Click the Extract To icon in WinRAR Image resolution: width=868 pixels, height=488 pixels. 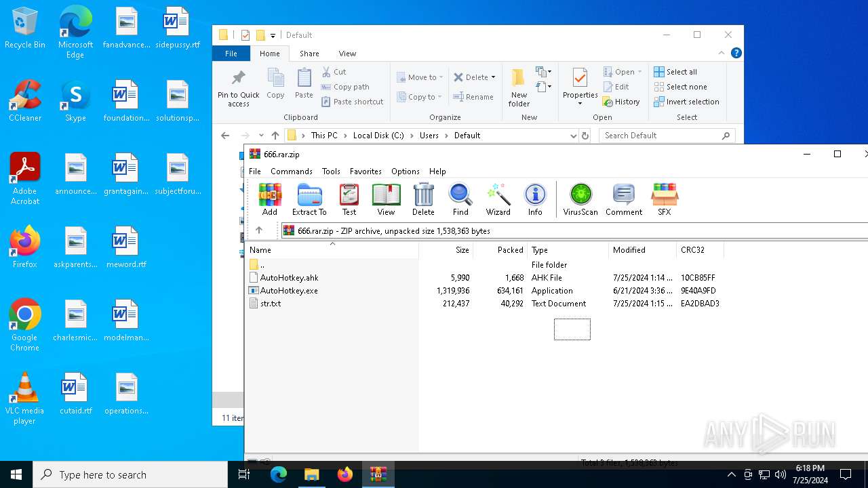(x=309, y=199)
